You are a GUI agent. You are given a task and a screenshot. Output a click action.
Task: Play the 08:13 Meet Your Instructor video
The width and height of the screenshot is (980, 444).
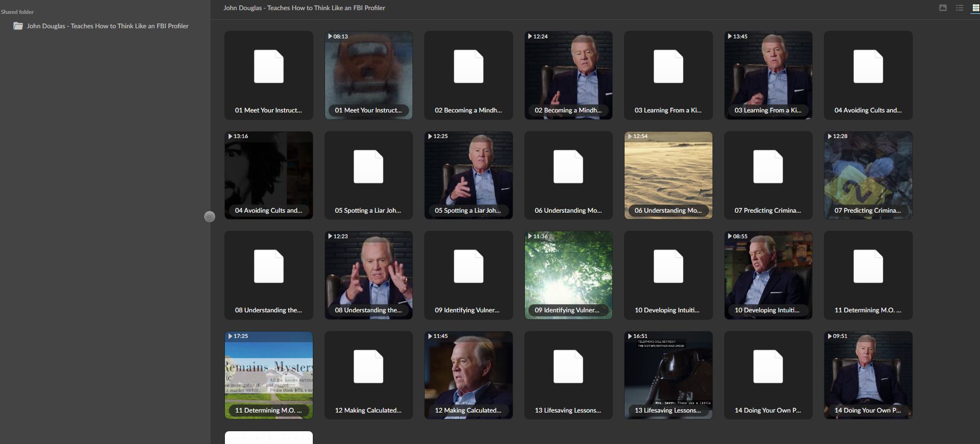(369, 75)
